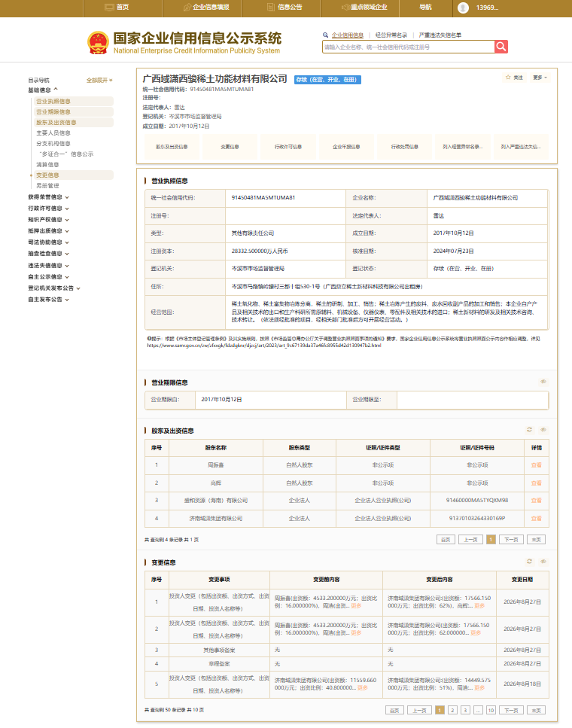572x728 pixels.
Task: Refresh the 变更信息 section
Action: click(x=529, y=562)
